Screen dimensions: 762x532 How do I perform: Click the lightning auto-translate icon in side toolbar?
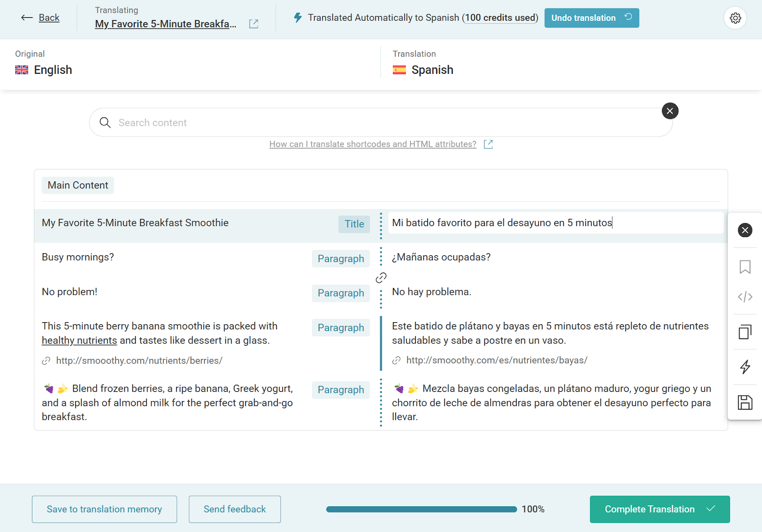point(745,367)
